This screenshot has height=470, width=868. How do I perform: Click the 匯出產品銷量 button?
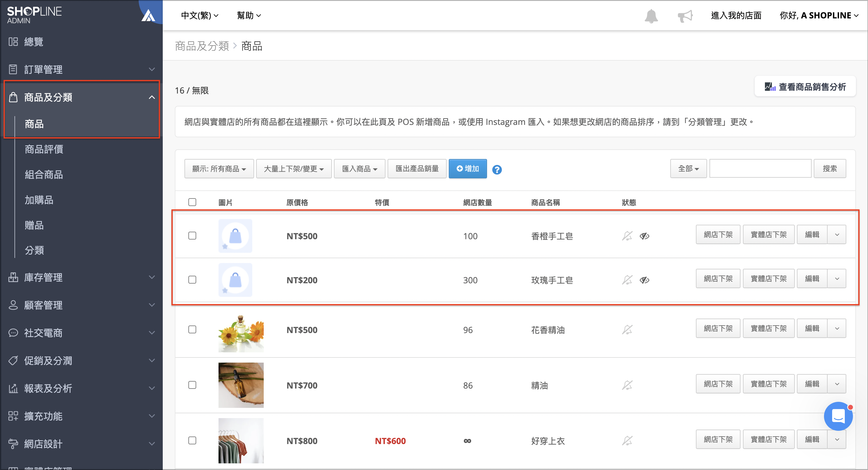tap(417, 169)
